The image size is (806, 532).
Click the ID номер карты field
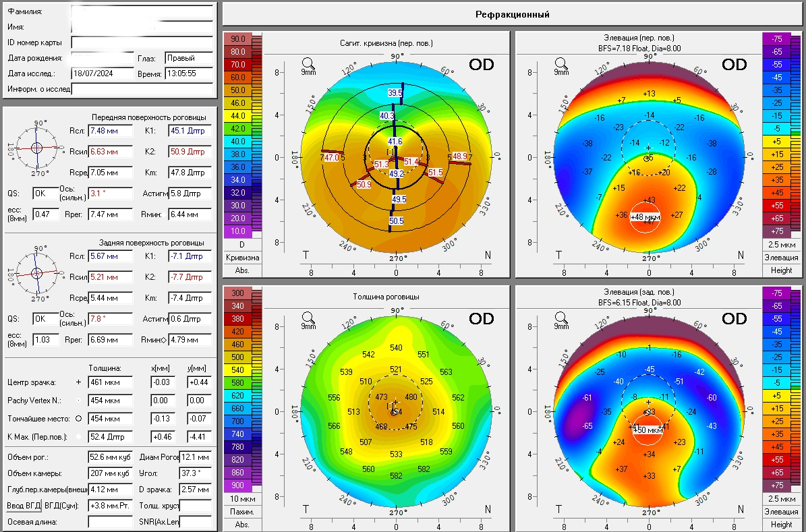[142, 42]
